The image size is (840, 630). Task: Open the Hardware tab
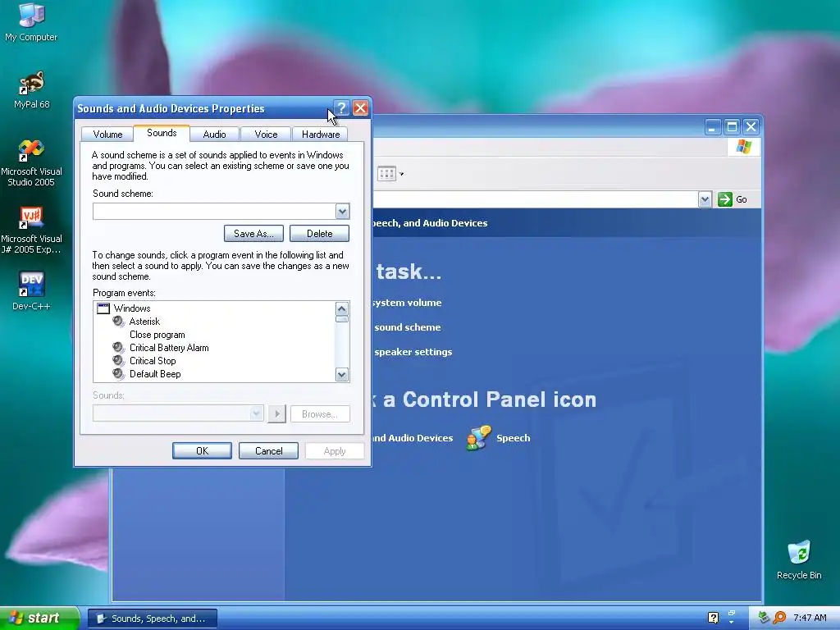point(321,135)
